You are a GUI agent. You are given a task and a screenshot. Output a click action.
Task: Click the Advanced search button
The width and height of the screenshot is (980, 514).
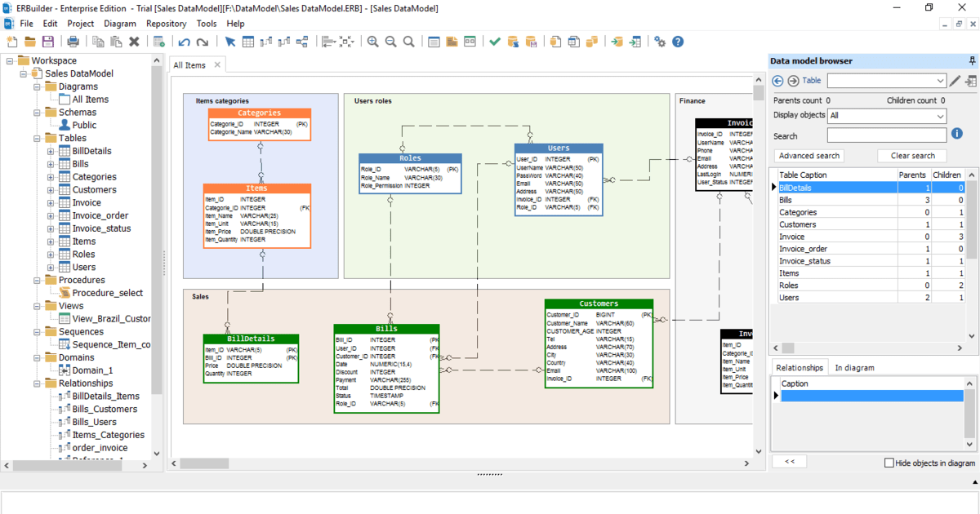pos(808,156)
